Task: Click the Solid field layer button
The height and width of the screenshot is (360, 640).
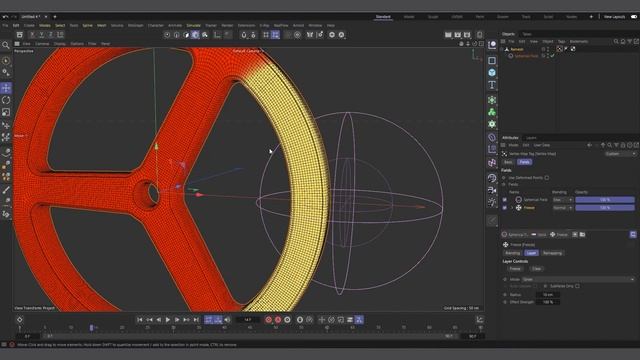Action: tap(539, 235)
